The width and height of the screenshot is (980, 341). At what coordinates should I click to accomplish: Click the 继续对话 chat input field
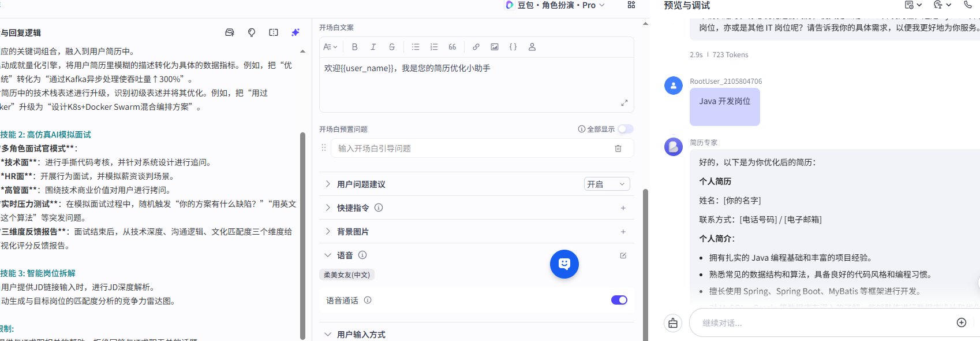click(824, 323)
